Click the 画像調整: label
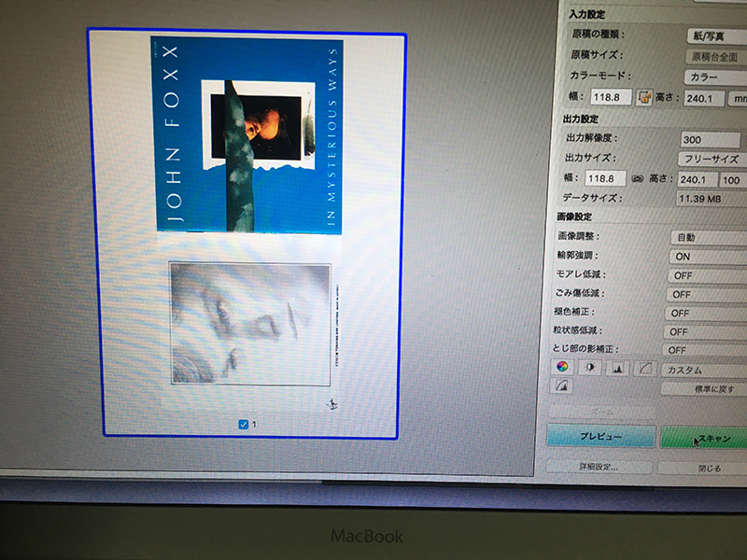Viewport: 747px width, 560px height. tap(579, 236)
